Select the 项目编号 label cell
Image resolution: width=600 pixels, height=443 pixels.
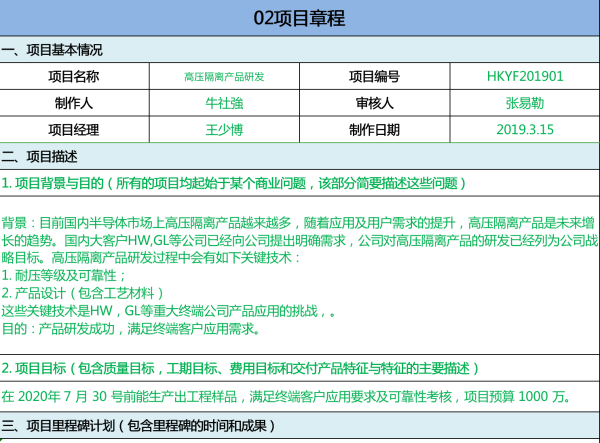374,77
